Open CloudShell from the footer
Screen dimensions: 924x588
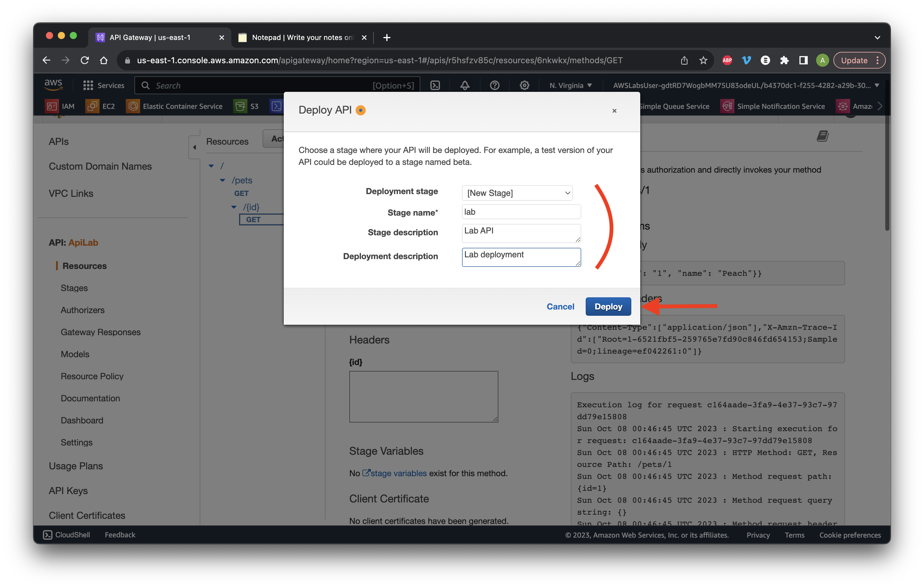click(67, 534)
